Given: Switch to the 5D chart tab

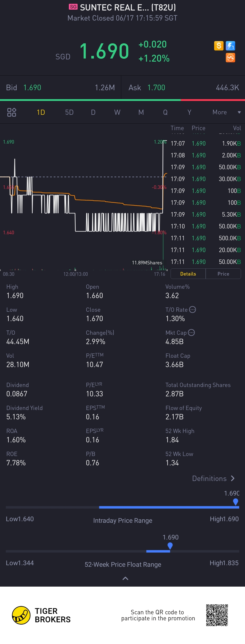Looking at the screenshot, I should pyautogui.click(x=69, y=112).
